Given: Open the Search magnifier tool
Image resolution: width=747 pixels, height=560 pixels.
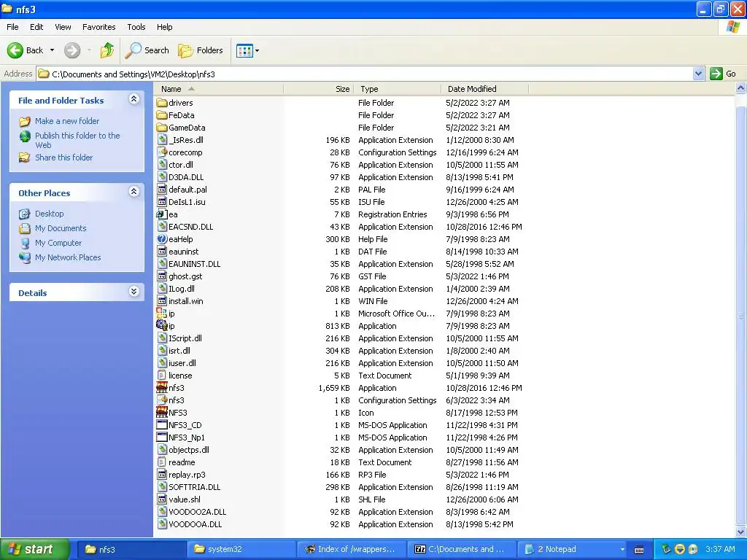Looking at the screenshot, I should [147, 50].
